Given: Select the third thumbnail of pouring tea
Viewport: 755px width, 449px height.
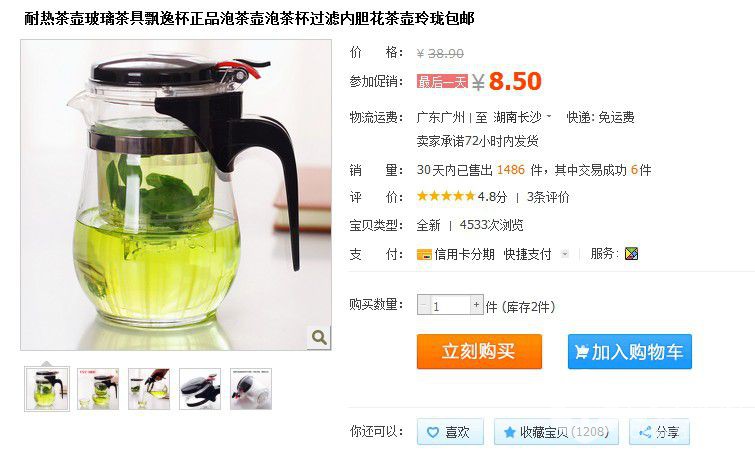Looking at the screenshot, I should click(149, 389).
